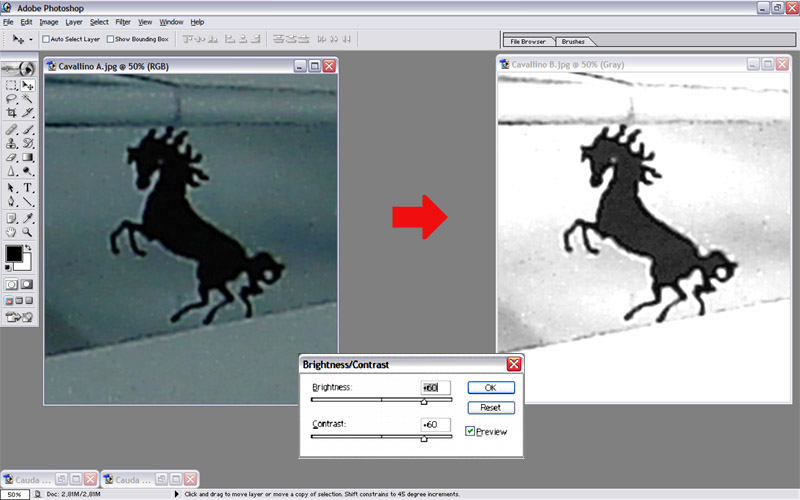Screen dimensions: 800x500
Task: Open the Select menu
Action: [99, 22]
